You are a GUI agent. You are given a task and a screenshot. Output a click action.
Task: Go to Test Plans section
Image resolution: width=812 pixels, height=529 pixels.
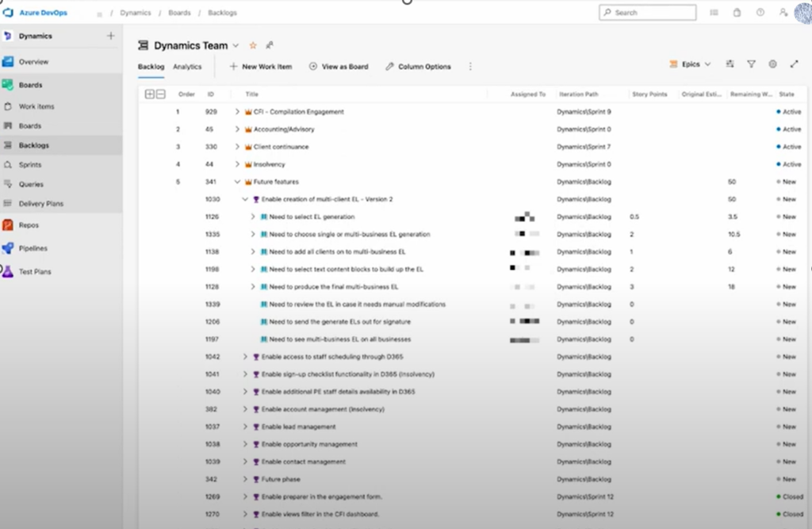[x=34, y=272]
